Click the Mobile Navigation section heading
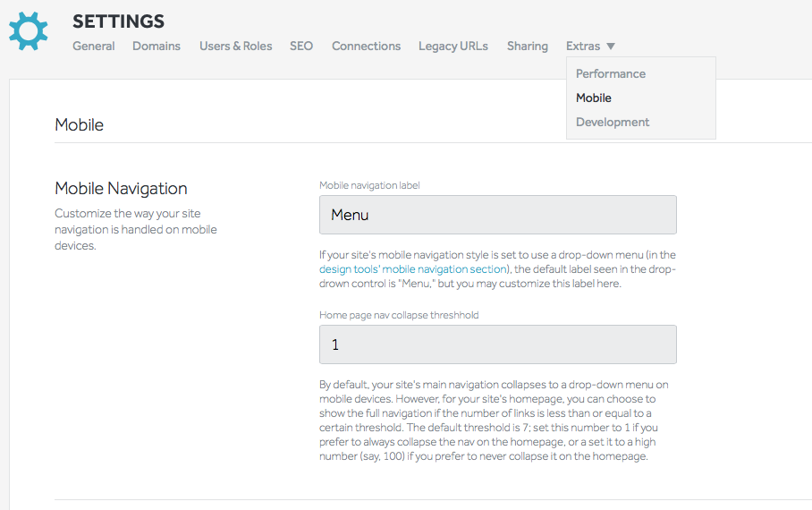812x510 pixels. (121, 189)
